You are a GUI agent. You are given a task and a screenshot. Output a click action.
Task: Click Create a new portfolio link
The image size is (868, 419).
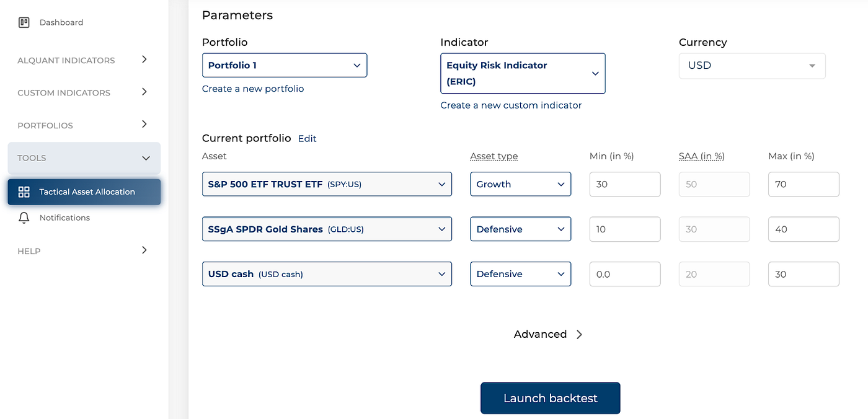tap(253, 89)
